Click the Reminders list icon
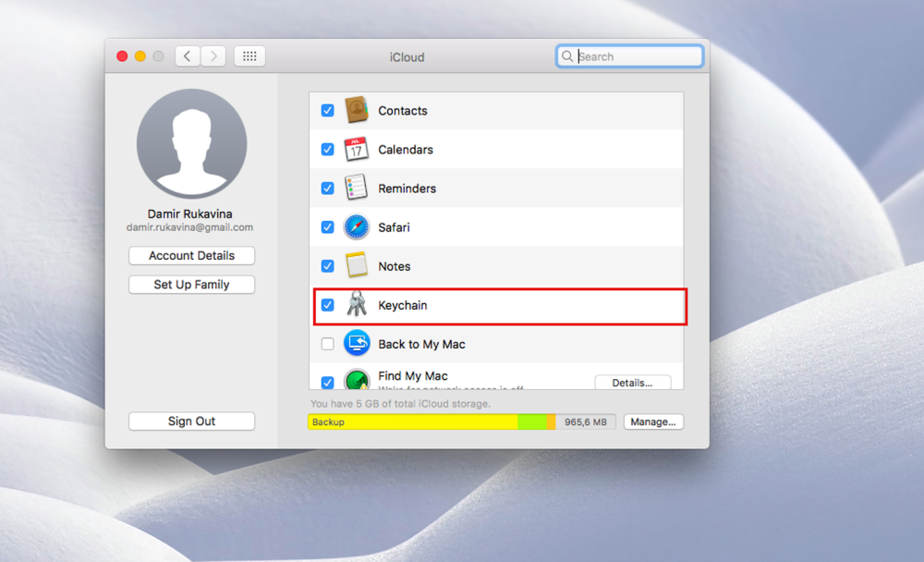This screenshot has width=924, height=562. (x=357, y=189)
